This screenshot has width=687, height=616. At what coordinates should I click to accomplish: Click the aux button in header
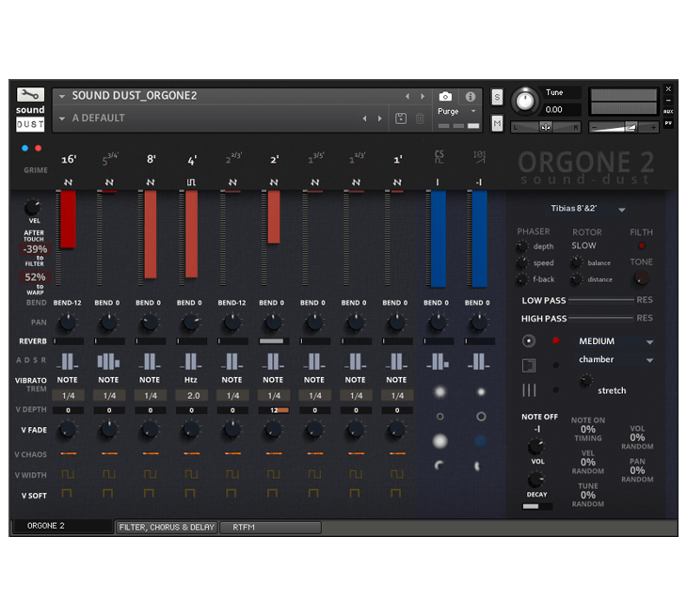[x=668, y=112]
